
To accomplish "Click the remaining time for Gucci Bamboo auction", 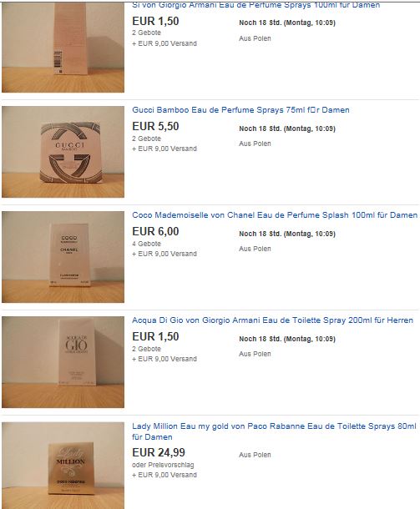I will click(x=287, y=129).
